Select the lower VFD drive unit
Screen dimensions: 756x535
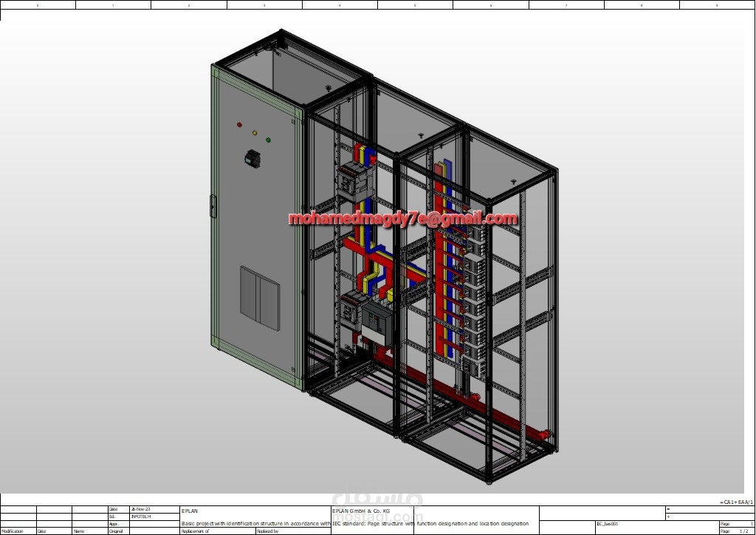(375, 318)
